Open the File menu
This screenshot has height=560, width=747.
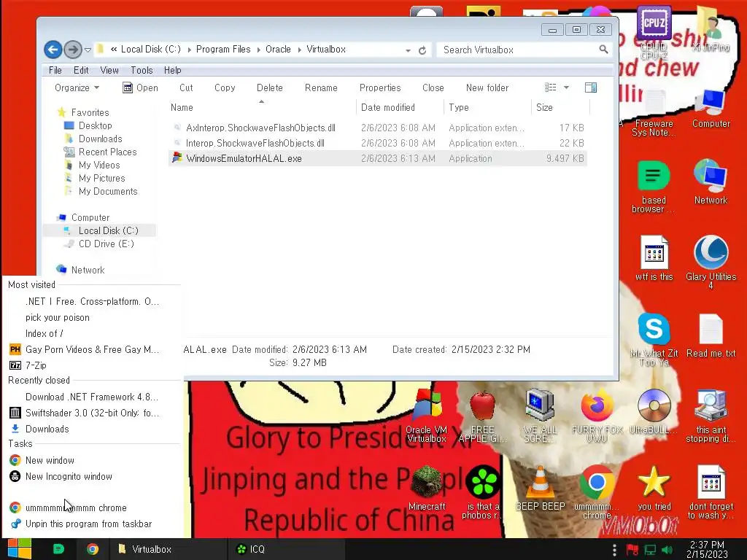pyautogui.click(x=55, y=70)
